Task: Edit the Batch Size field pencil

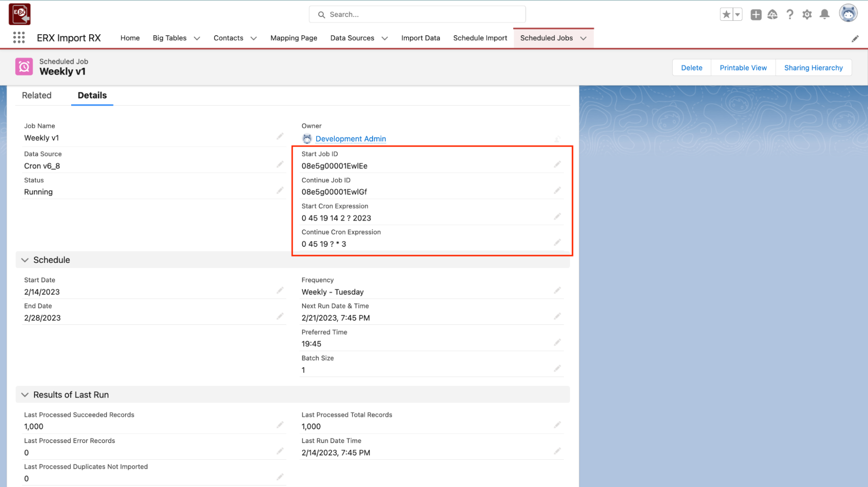Action: pos(557,369)
